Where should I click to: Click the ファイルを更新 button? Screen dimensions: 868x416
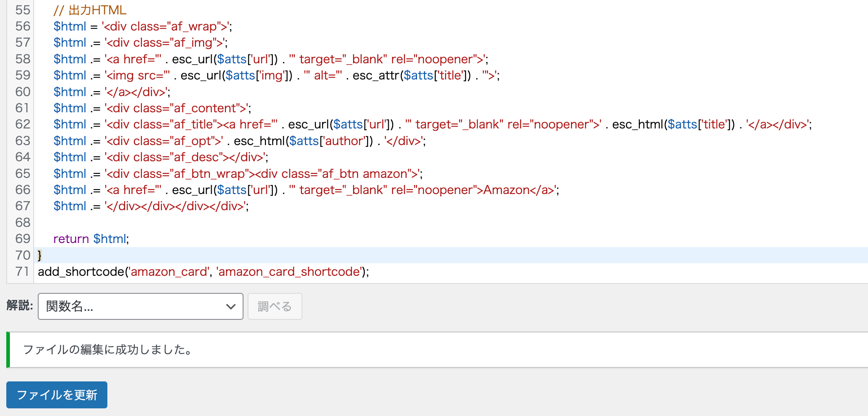[x=57, y=395]
